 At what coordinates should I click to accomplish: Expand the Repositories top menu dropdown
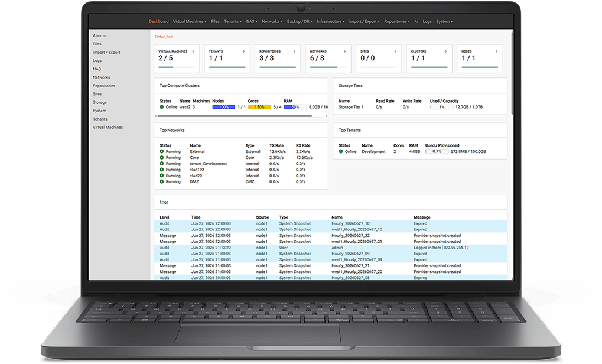coord(396,21)
